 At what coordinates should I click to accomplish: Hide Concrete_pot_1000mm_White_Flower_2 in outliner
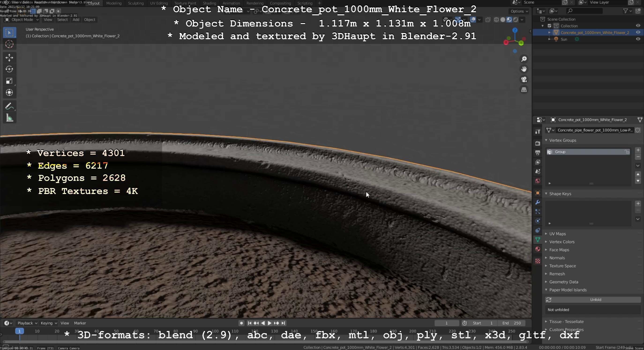[x=638, y=32]
